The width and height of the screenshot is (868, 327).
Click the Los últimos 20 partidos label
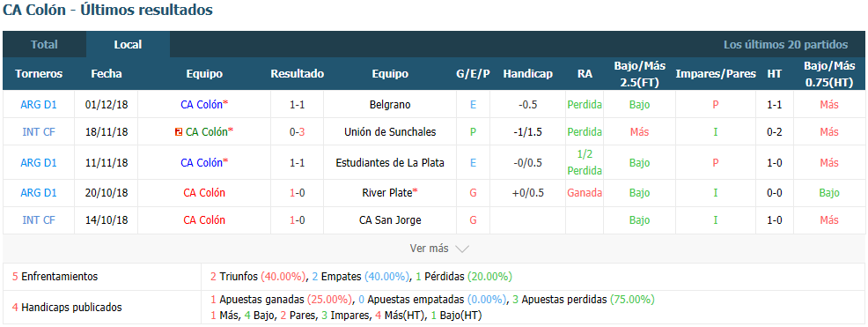pos(785,44)
